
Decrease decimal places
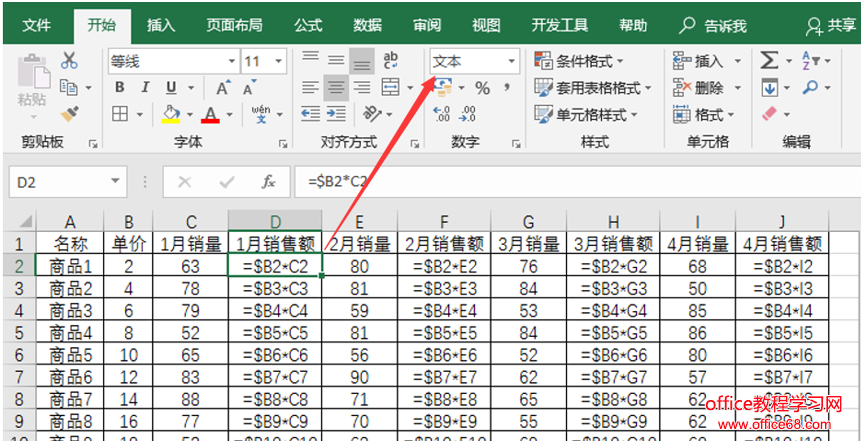(x=468, y=114)
